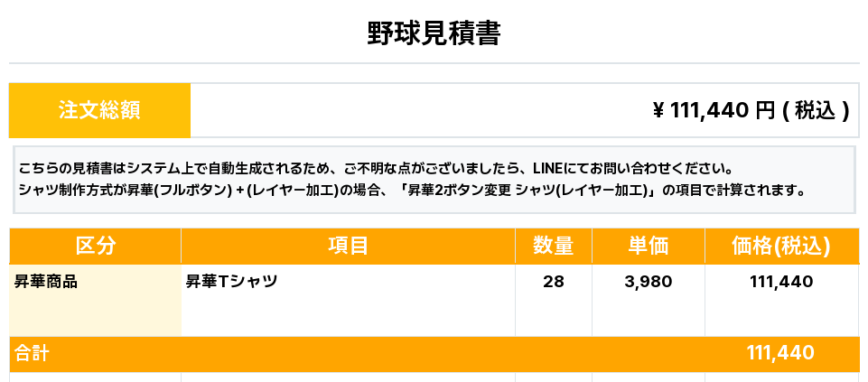Click the 111,440 amount in the 合計 row
The height and width of the screenshot is (382, 868).
[x=780, y=353]
